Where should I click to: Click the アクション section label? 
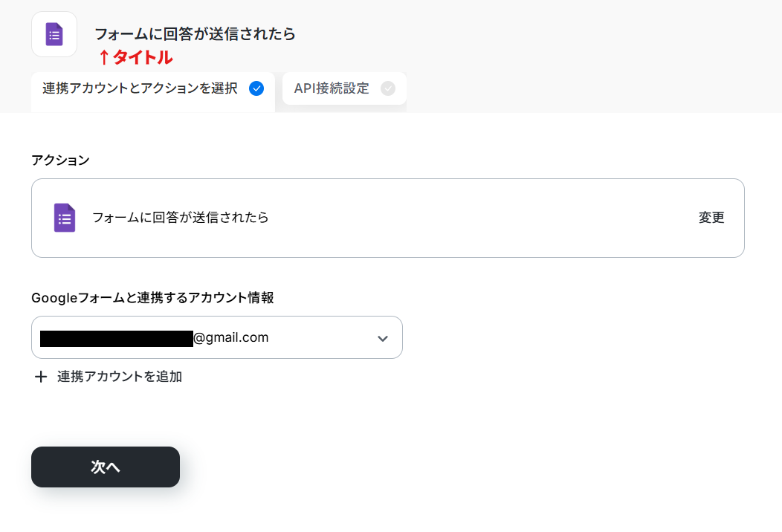(60, 160)
